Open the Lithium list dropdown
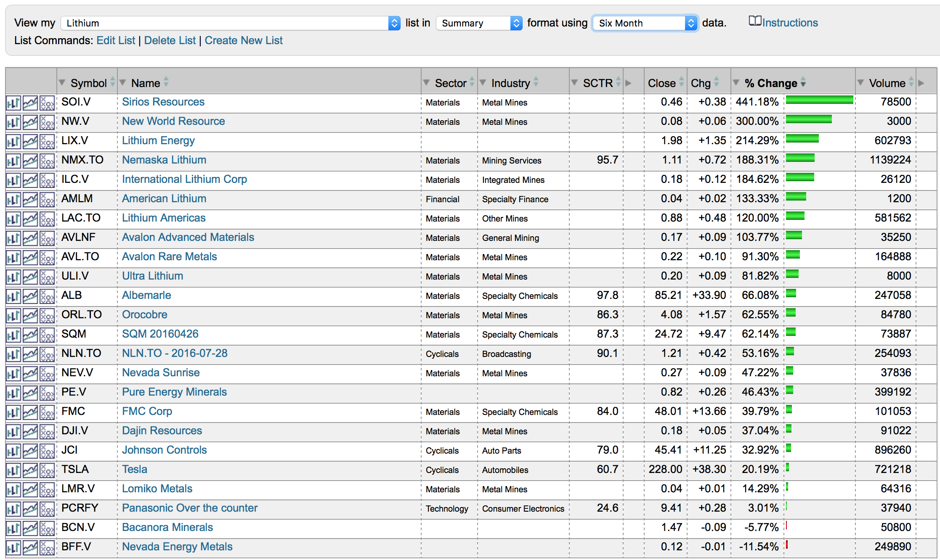Screen dimensions: 940x560 (x=230, y=23)
